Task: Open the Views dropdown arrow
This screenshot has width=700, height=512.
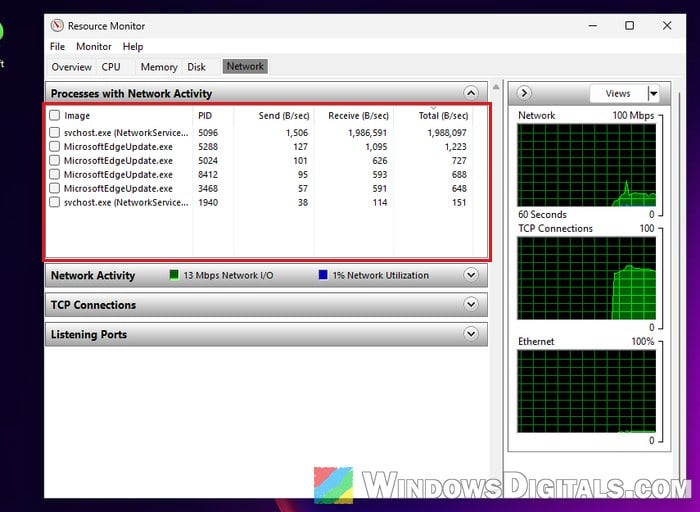Action: (x=653, y=94)
